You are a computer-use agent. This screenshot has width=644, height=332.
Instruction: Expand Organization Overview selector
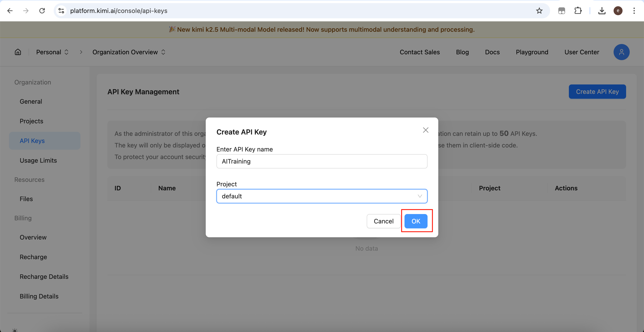[129, 52]
